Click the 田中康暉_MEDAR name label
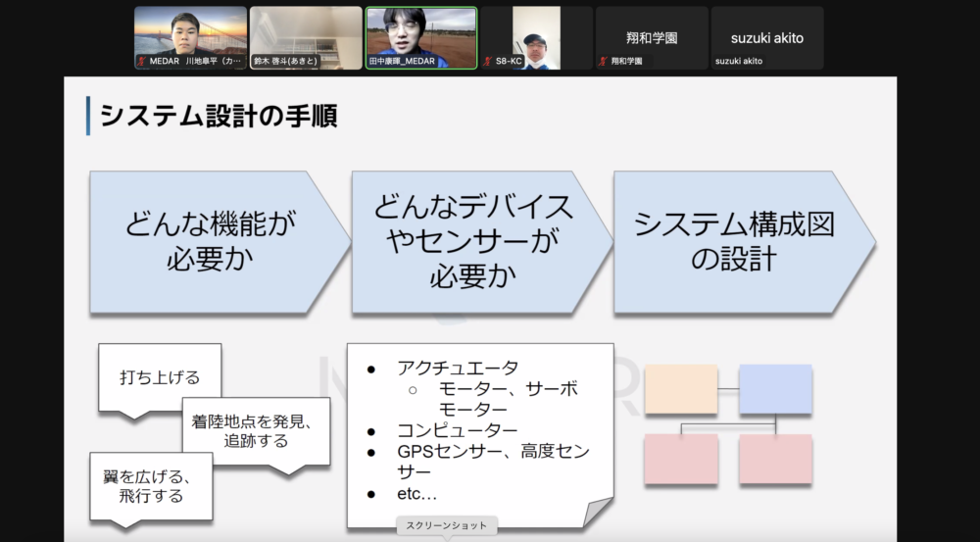 402,62
